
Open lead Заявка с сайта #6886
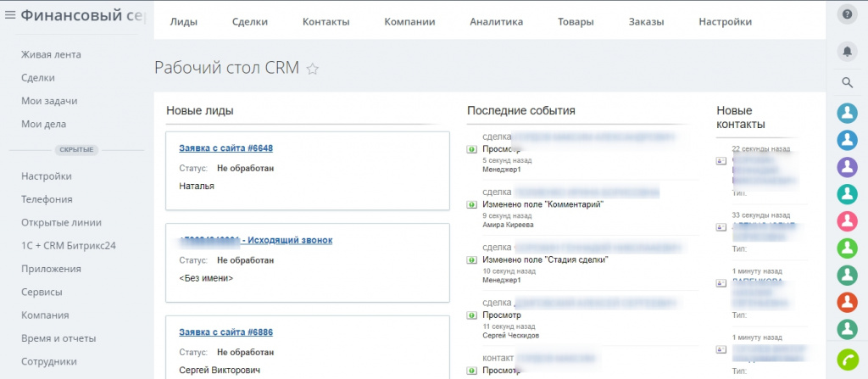tap(225, 332)
